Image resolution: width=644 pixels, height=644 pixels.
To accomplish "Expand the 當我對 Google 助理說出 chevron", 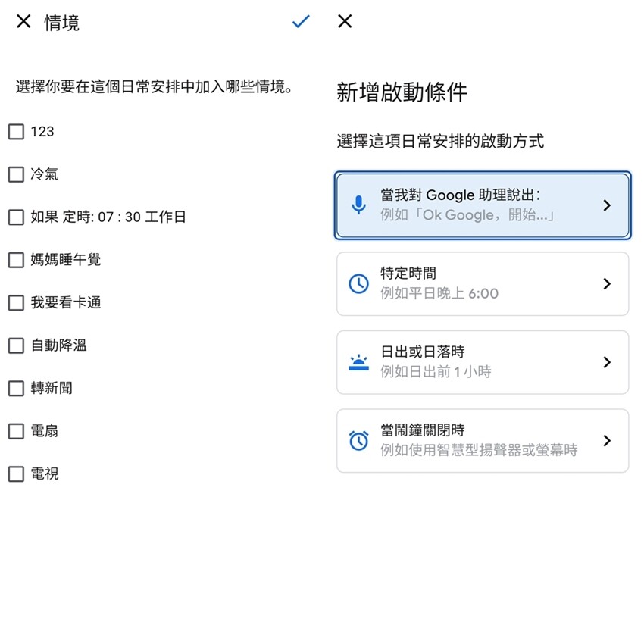I will pyautogui.click(x=606, y=205).
